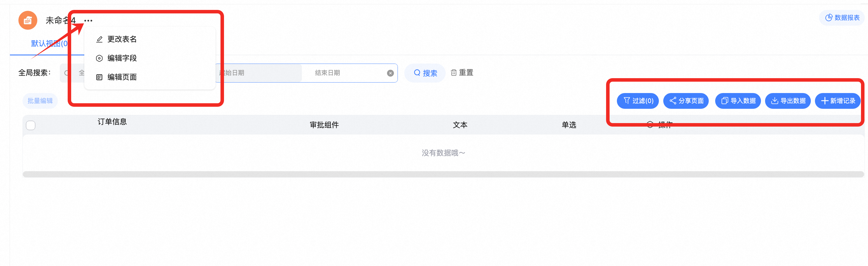The height and width of the screenshot is (266, 868).
Task: Switch to the 默认视图 tab
Action: point(49,43)
